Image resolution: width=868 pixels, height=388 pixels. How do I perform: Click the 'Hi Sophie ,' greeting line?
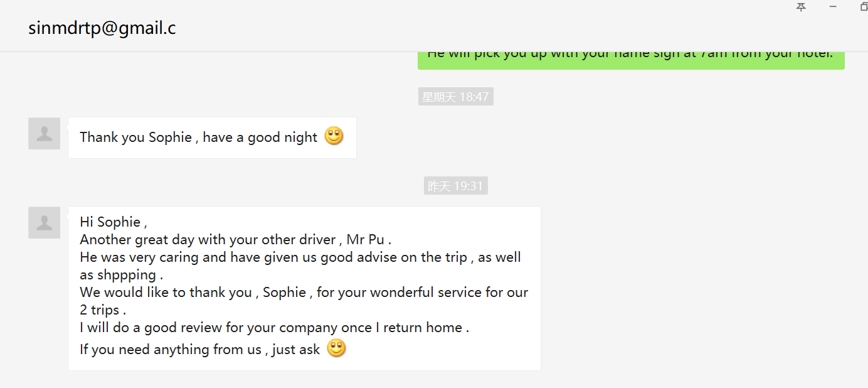pyautogui.click(x=114, y=222)
